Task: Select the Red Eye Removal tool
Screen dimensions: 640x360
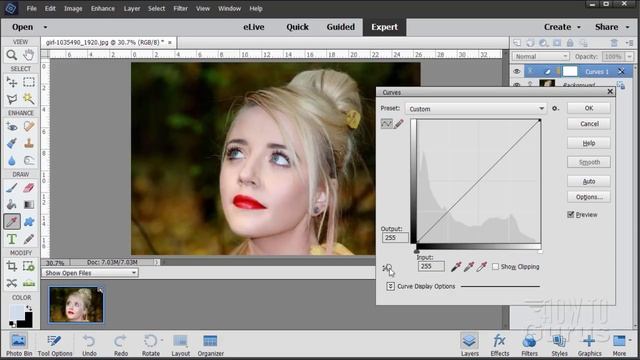Action: click(x=11, y=127)
